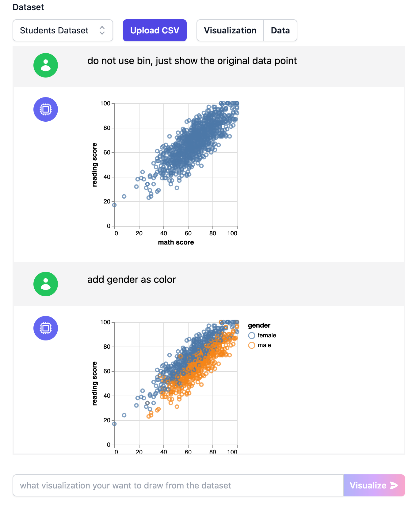420x505 pixels.
Task: Click the green user avatar beside "add gender as color"
Action: [x=46, y=284]
